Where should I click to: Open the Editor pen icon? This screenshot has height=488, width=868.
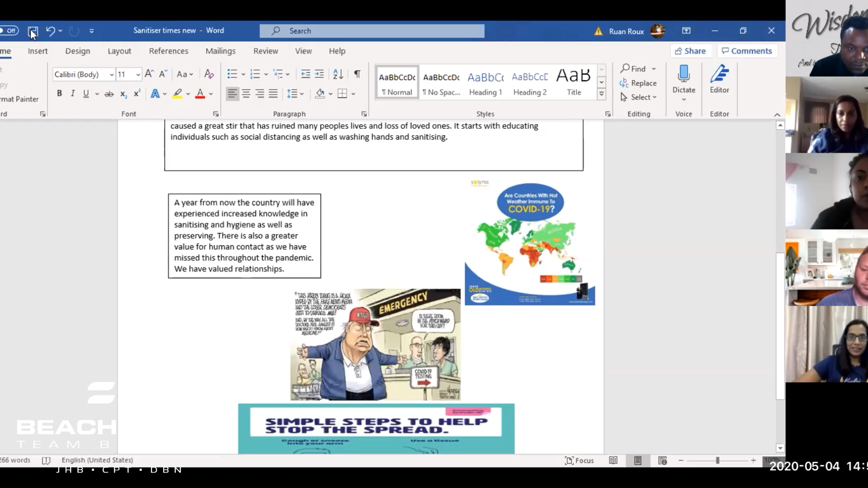click(x=719, y=74)
